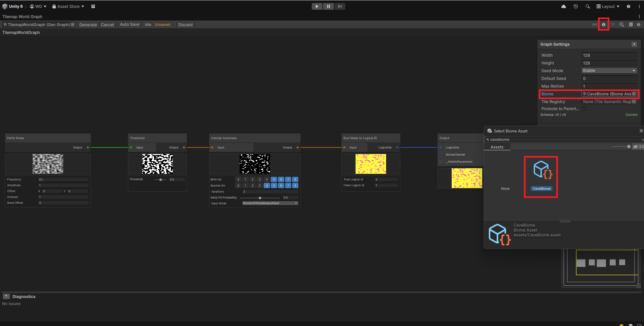This screenshot has width=644, height=326.
Task: Click object picker on TilemapWorldGraph field
Action: [x=73, y=25]
